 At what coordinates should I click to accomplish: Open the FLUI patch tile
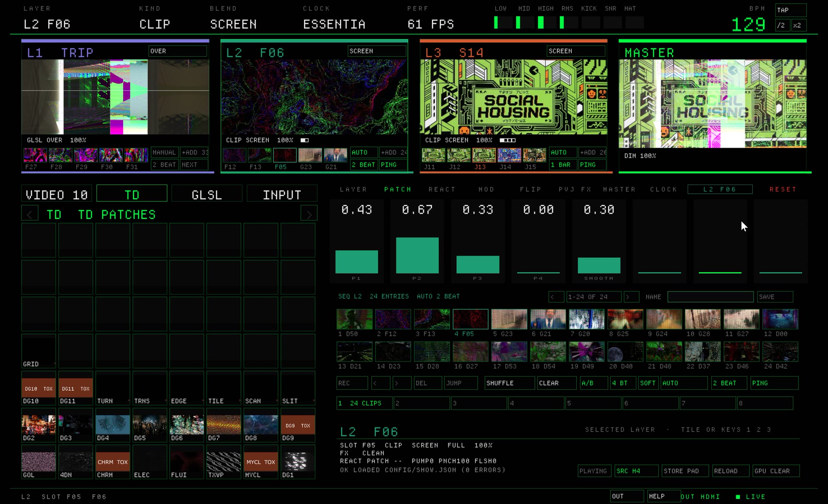[x=187, y=462]
